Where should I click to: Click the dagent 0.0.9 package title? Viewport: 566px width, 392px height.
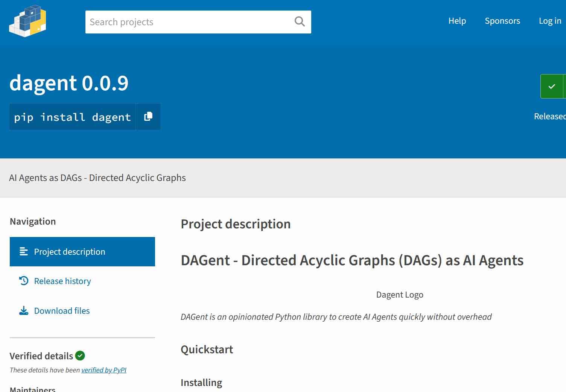click(x=69, y=83)
